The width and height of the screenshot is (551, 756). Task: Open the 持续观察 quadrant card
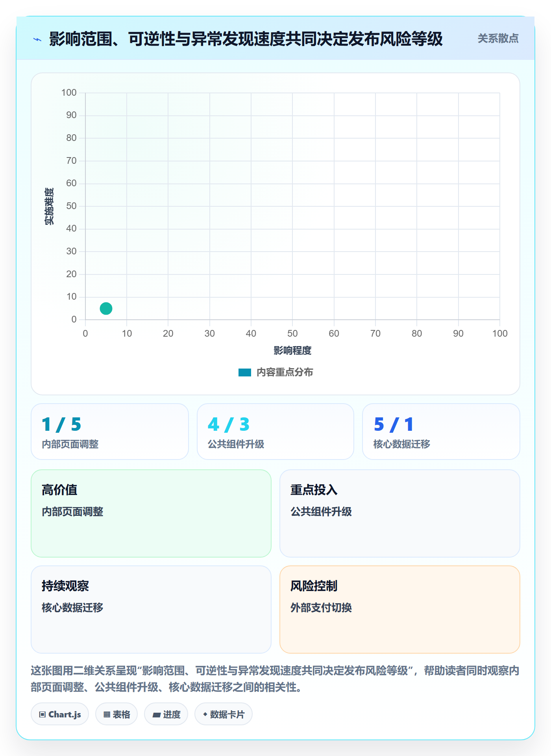[151, 610]
